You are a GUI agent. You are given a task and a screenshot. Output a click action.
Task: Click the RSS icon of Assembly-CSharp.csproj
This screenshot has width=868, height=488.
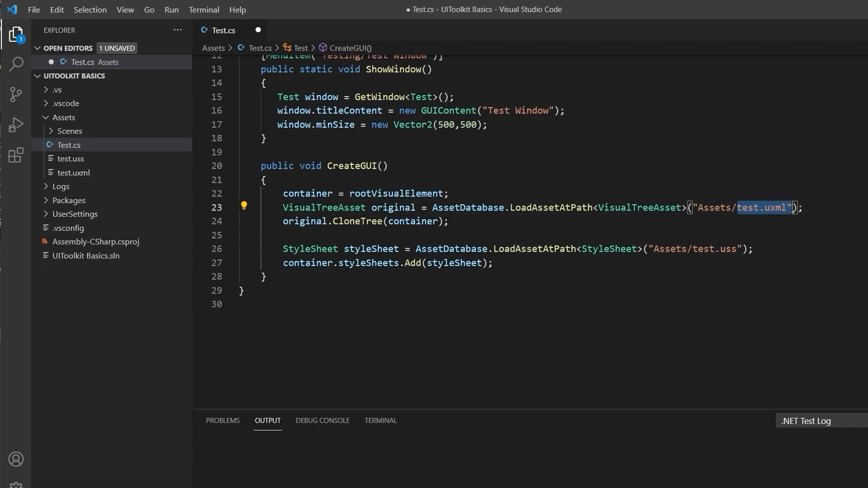tap(45, 241)
